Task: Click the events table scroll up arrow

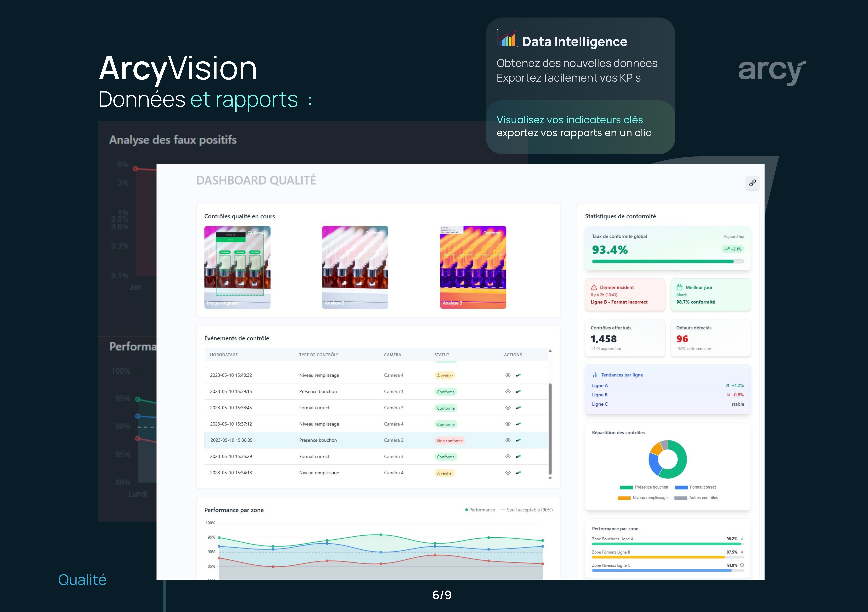Action: pyautogui.click(x=550, y=351)
